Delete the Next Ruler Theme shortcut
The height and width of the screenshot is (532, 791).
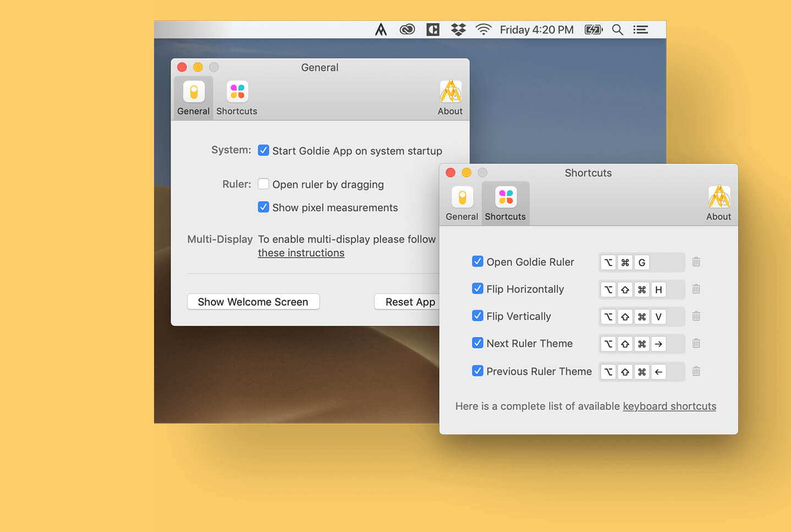pyautogui.click(x=696, y=343)
